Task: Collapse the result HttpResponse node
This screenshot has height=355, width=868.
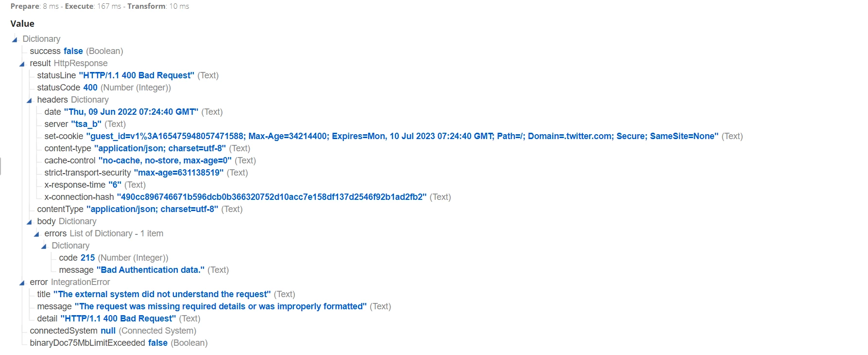Action: click(x=22, y=64)
